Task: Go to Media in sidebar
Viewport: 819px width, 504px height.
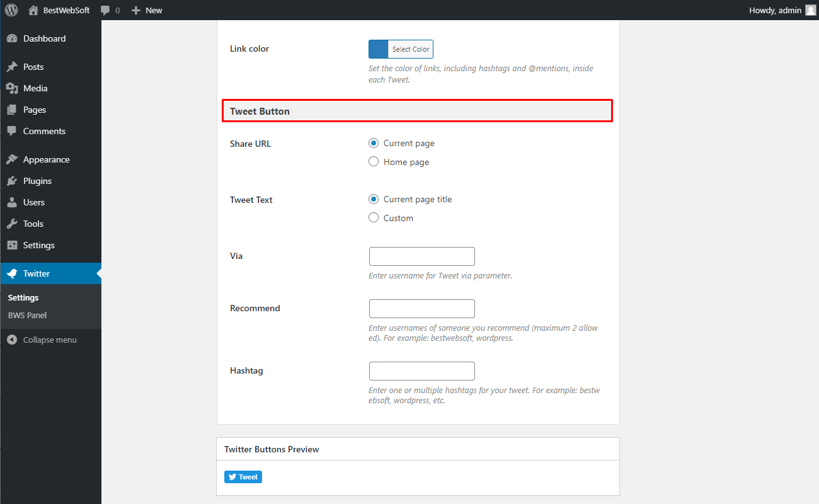Action: tap(50, 88)
